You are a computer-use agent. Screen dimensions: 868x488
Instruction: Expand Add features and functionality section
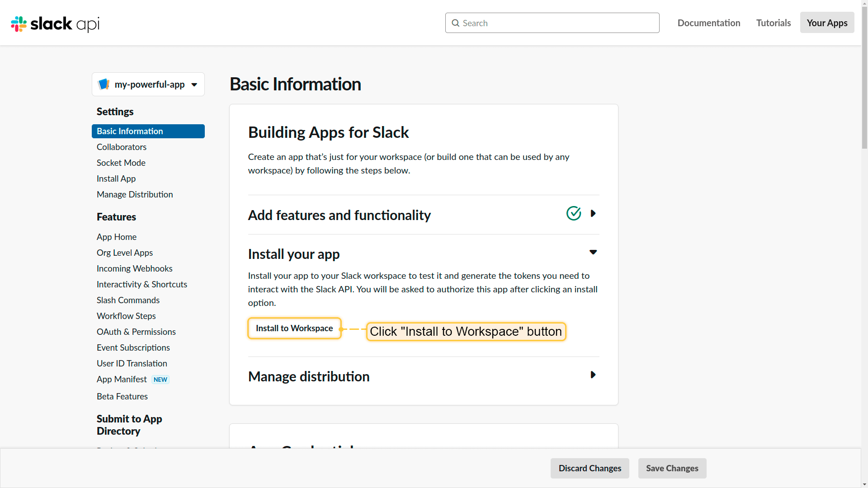[x=593, y=213]
